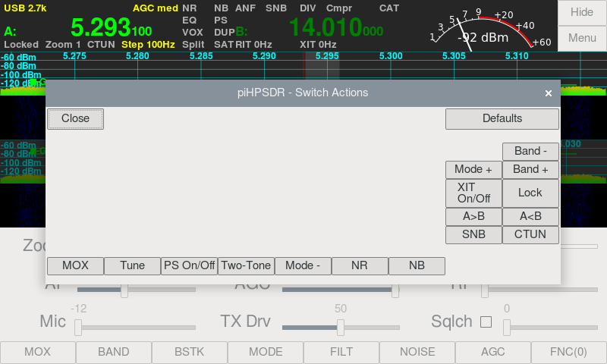Hide the panel using Hide button

point(582,13)
